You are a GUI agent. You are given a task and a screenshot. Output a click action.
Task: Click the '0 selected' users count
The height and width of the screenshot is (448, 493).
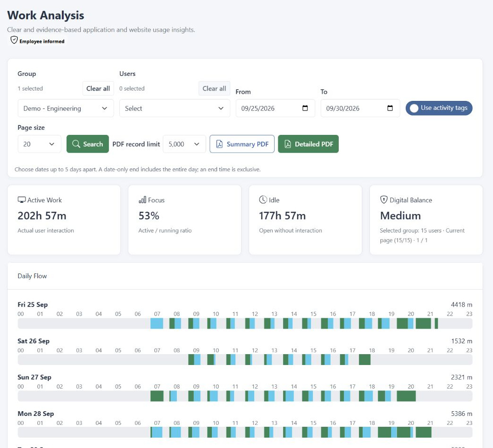click(132, 89)
